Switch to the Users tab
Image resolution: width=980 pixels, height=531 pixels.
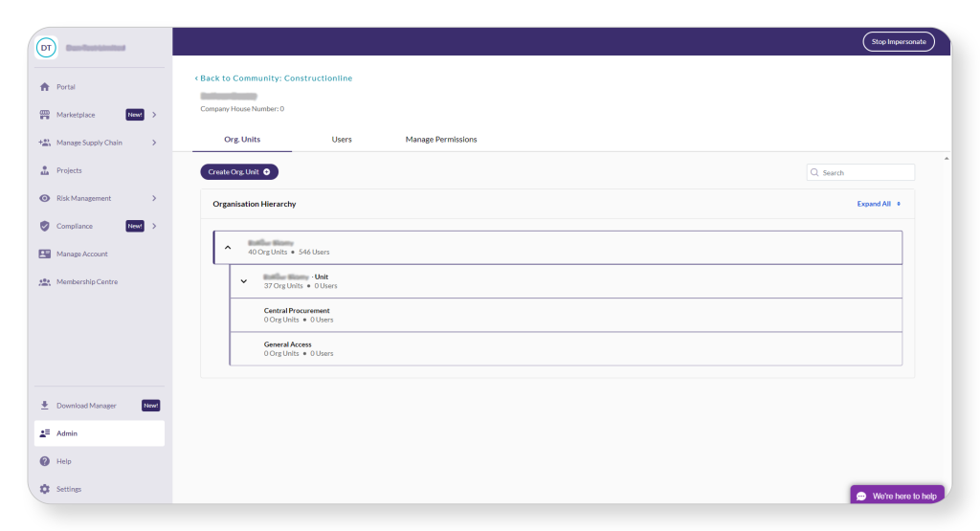tap(342, 140)
